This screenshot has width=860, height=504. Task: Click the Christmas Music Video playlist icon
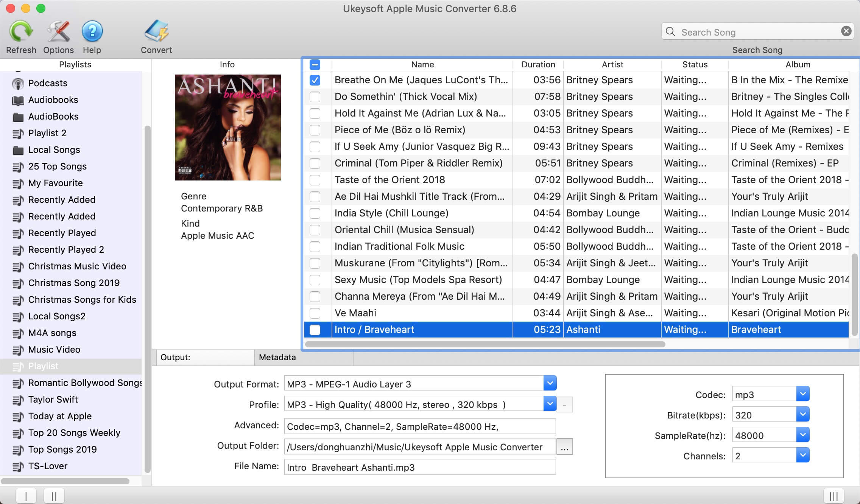17,266
